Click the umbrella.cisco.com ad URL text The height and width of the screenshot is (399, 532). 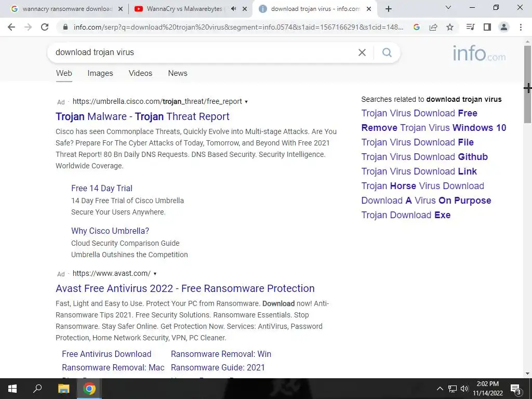[157, 101]
